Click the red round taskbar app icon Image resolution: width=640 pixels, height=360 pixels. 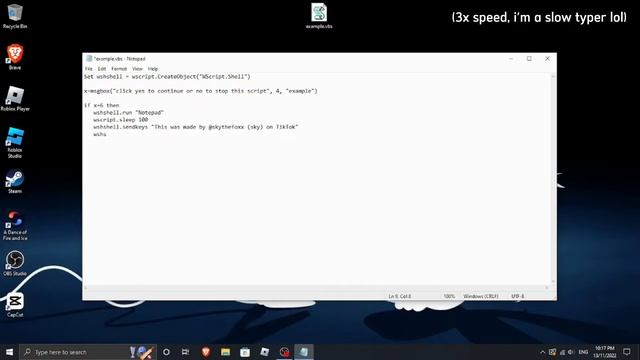tap(284, 352)
